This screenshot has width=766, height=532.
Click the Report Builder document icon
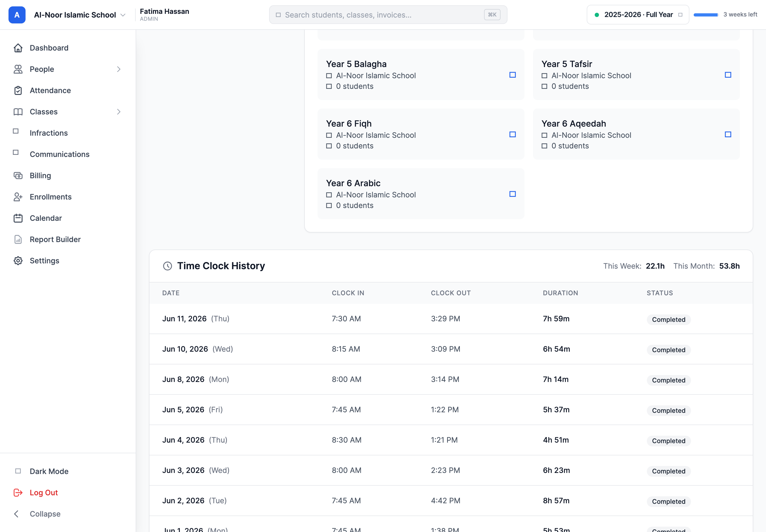point(18,240)
